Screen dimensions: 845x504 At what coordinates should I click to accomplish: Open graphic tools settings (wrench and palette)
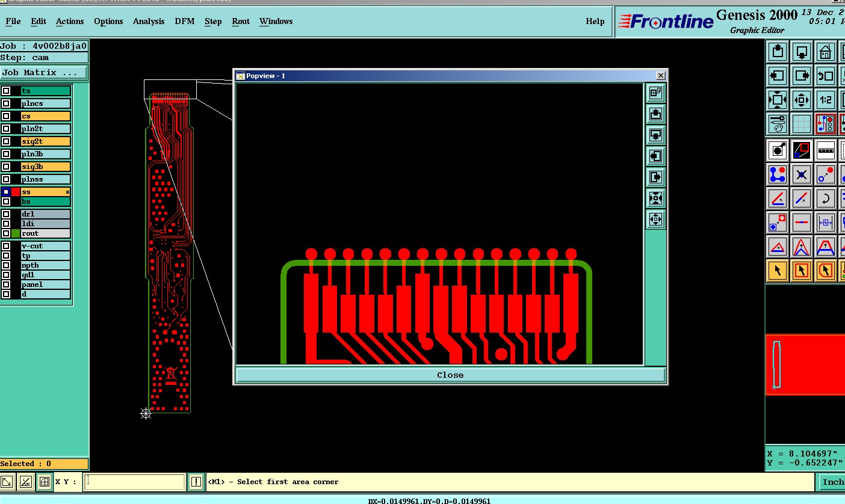coord(778,124)
